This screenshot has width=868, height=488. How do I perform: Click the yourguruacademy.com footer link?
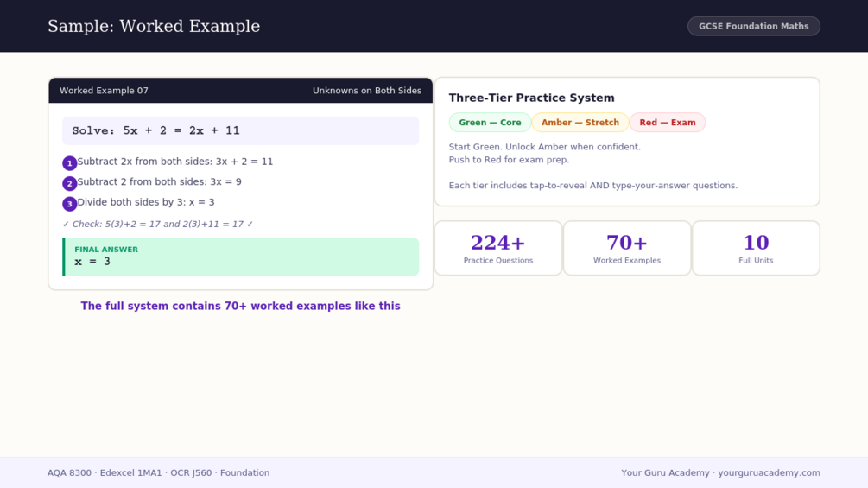point(769,472)
